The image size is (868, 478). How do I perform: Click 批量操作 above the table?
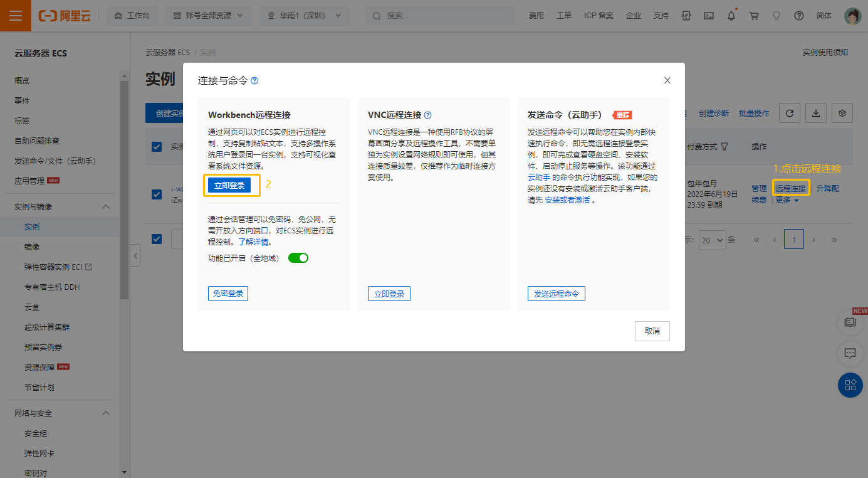click(x=754, y=113)
